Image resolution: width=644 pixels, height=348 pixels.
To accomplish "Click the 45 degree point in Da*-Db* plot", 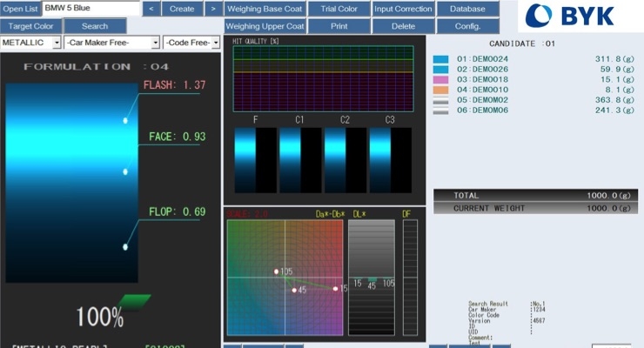I will [x=294, y=290].
